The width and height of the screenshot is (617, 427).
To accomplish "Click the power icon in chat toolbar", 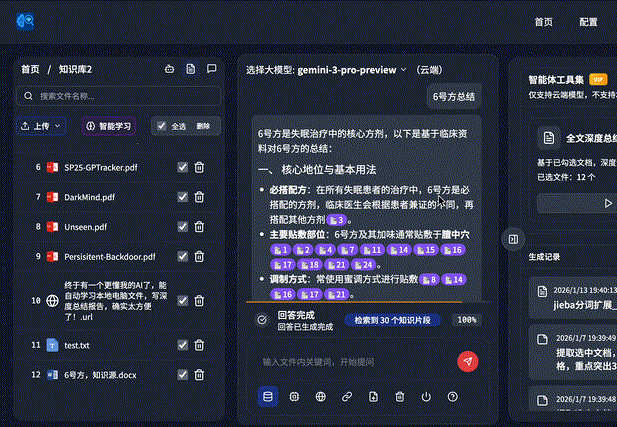I will point(426,397).
